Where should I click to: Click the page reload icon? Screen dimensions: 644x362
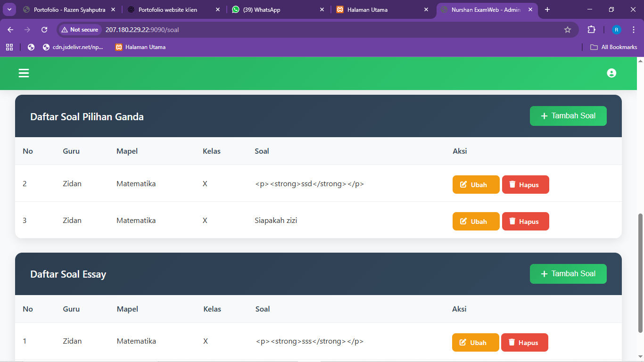tap(44, 29)
